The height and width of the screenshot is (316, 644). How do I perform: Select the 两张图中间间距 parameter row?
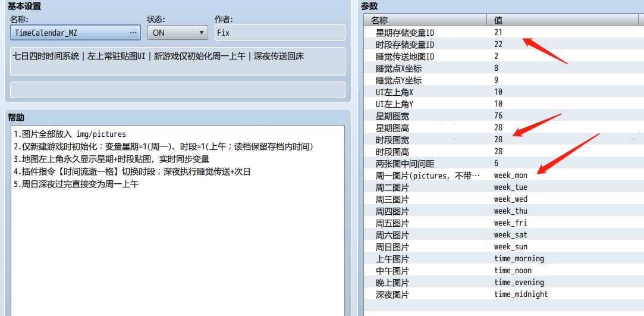click(504, 163)
